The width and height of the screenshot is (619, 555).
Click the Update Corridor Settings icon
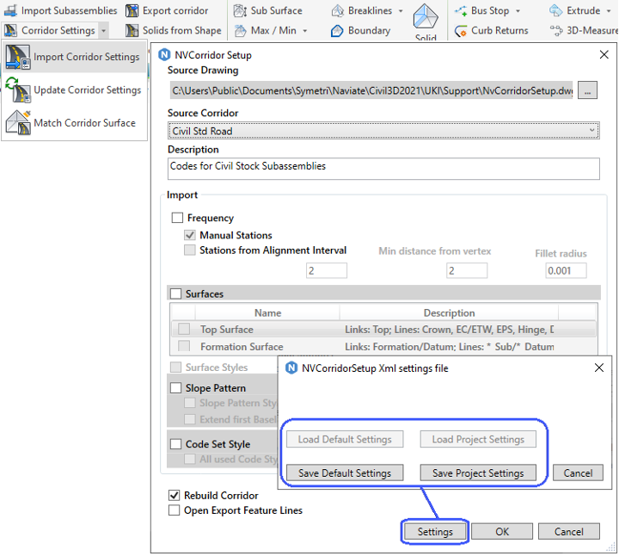coord(18,90)
